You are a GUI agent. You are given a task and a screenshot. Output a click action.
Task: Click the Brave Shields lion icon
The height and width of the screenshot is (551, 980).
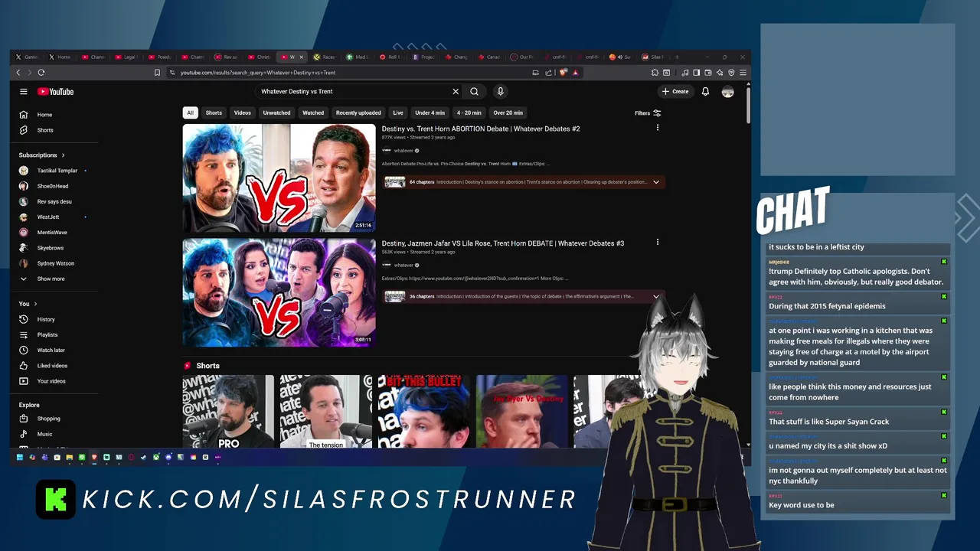[x=563, y=73]
